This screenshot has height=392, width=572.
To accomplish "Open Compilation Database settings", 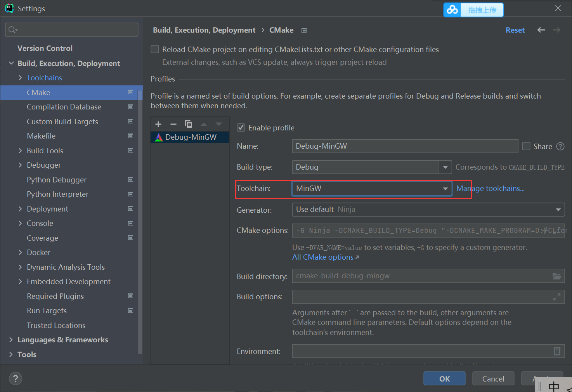I will click(x=64, y=107).
